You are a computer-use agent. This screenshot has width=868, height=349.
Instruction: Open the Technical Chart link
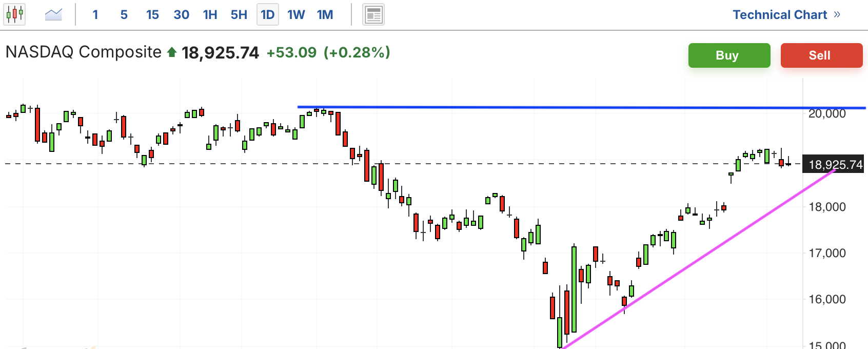[x=786, y=14]
